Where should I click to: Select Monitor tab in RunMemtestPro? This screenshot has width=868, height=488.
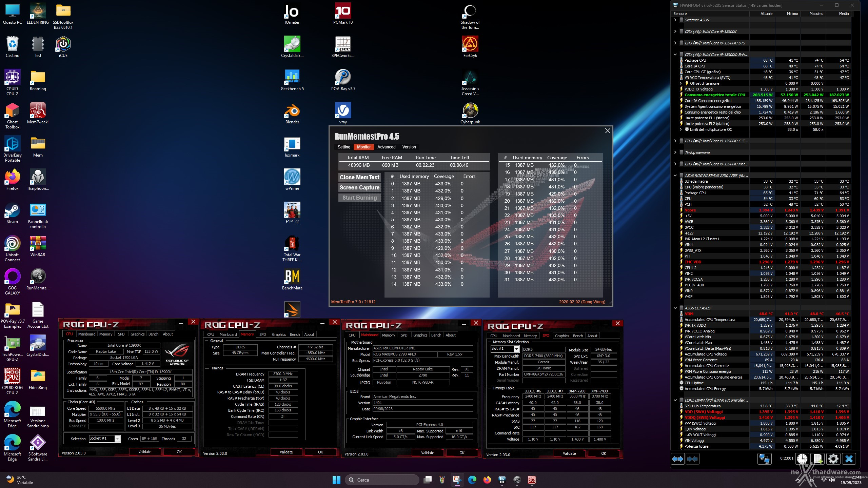(x=363, y=147)
